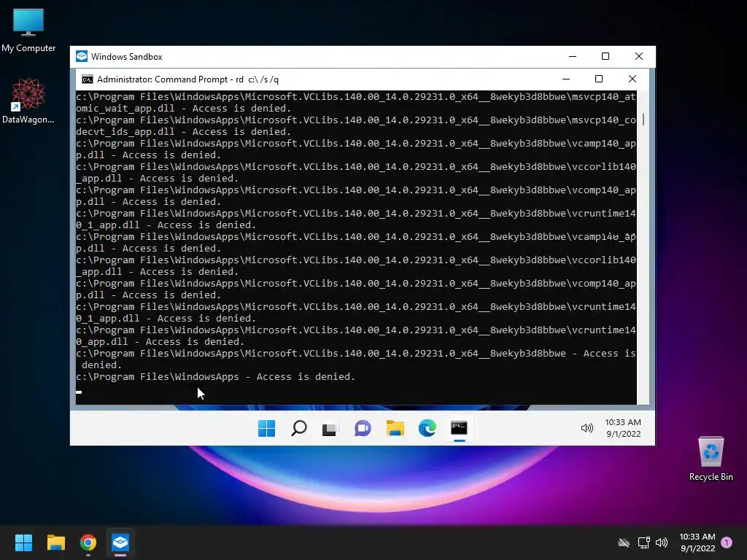This screenshot has width=747, height=560.
Task: Click the Windows Sandbox title text
Action: [127, 57]
